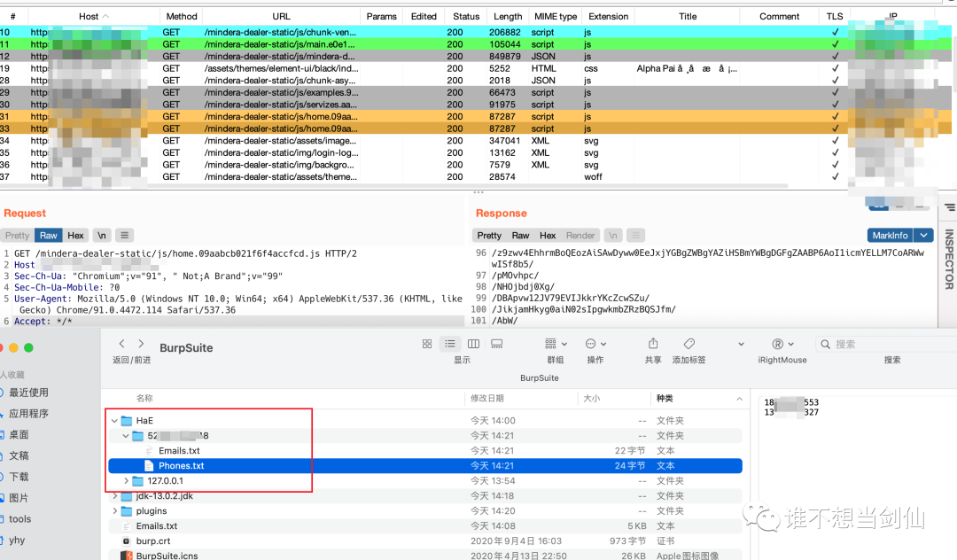Image resolution: width=957 pixels, height=560 pixels.
Task: Expand the 127.0.0.1 folder
Action: (x=127, y=481)
